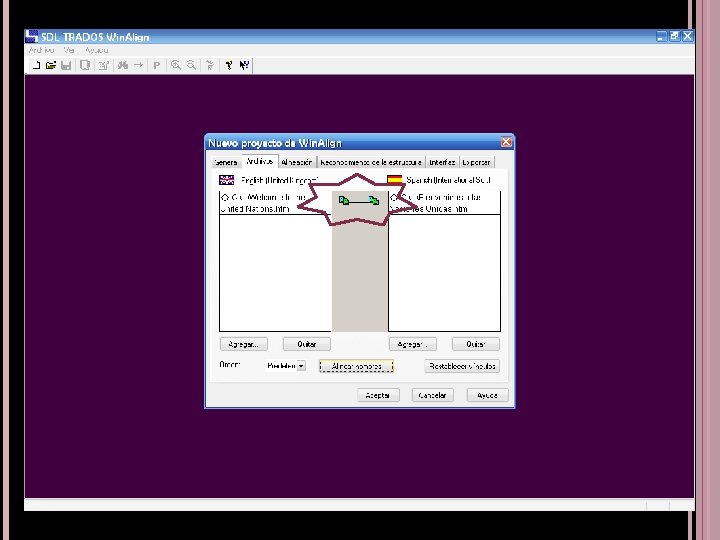The image size is (720, 540).
Task: Click the Zoom out magnifier icon
Action: pyautogui.click(x=191, y=65)
